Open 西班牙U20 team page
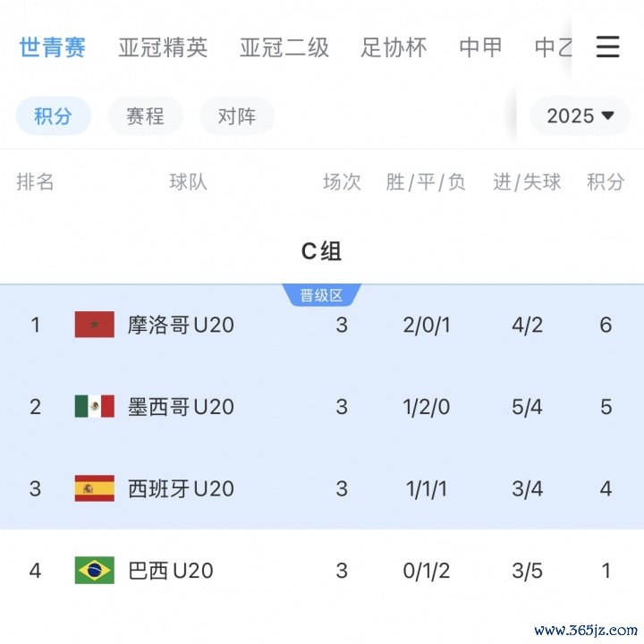This screenshot has width=644, height=644. tap(181, 488)
